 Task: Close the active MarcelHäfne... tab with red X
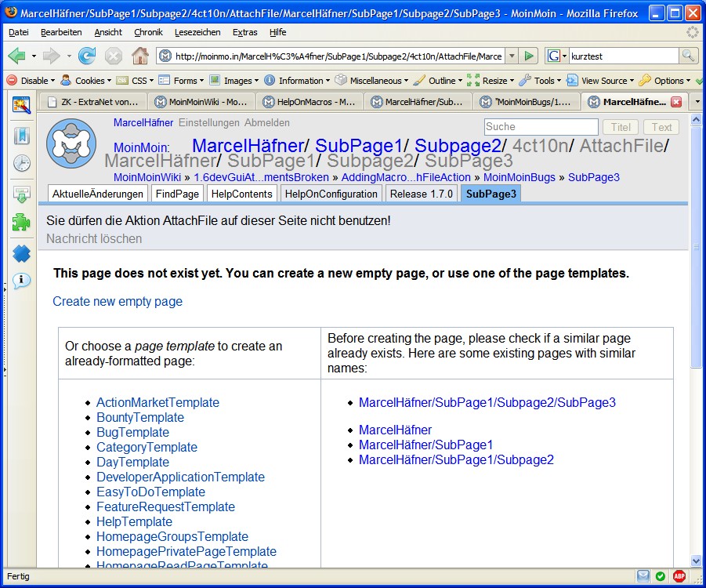pyautogui.click(x=676, y=102)
